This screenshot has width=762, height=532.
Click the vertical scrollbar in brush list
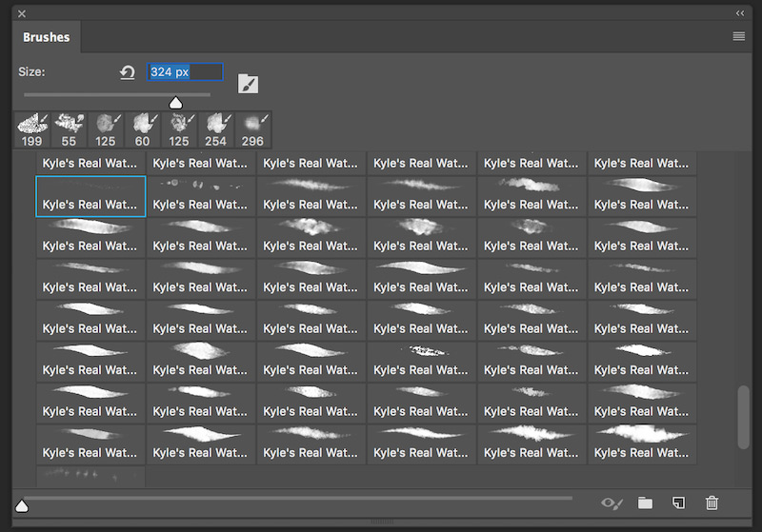[x=744, y=416]
